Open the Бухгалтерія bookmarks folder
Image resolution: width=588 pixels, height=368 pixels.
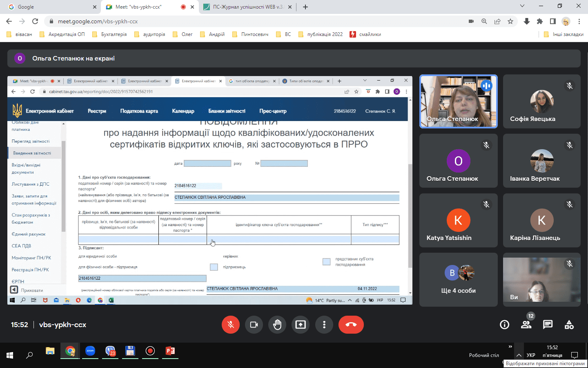[x=109, y=34]
